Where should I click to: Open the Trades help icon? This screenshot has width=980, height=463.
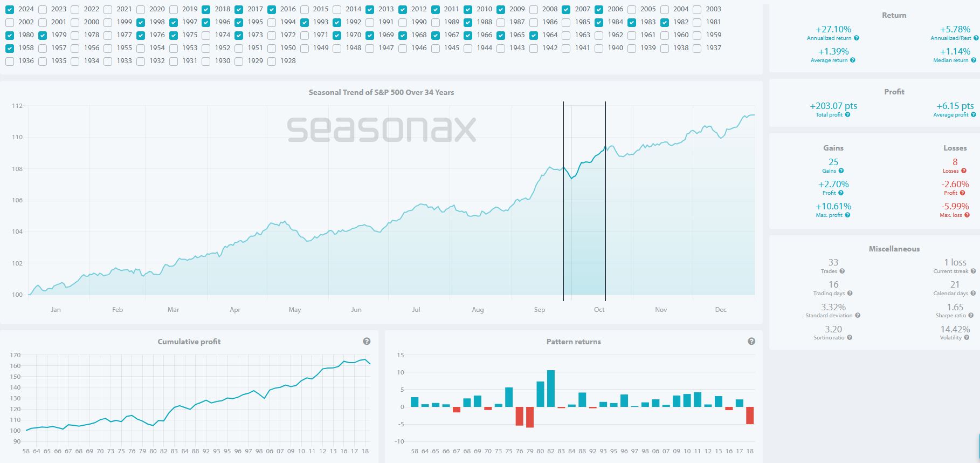pyautogui.click(x=843, y=271)
